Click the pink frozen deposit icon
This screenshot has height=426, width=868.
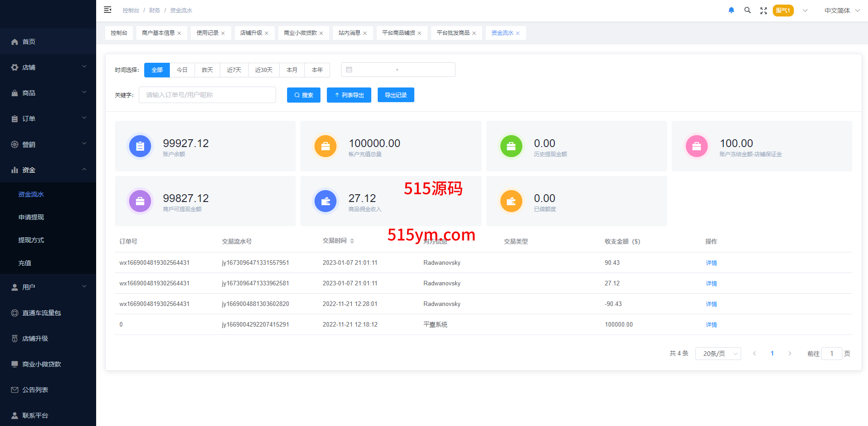(696, 146)
